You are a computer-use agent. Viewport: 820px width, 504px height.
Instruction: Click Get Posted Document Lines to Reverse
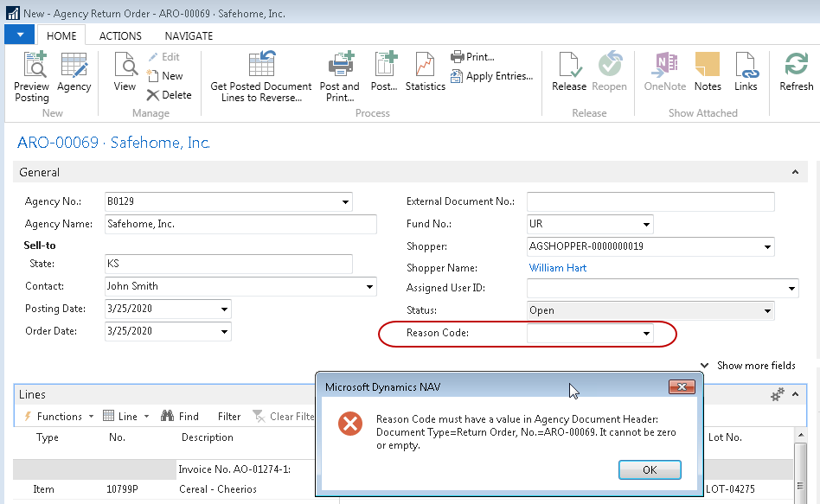(x=261, y=77)
